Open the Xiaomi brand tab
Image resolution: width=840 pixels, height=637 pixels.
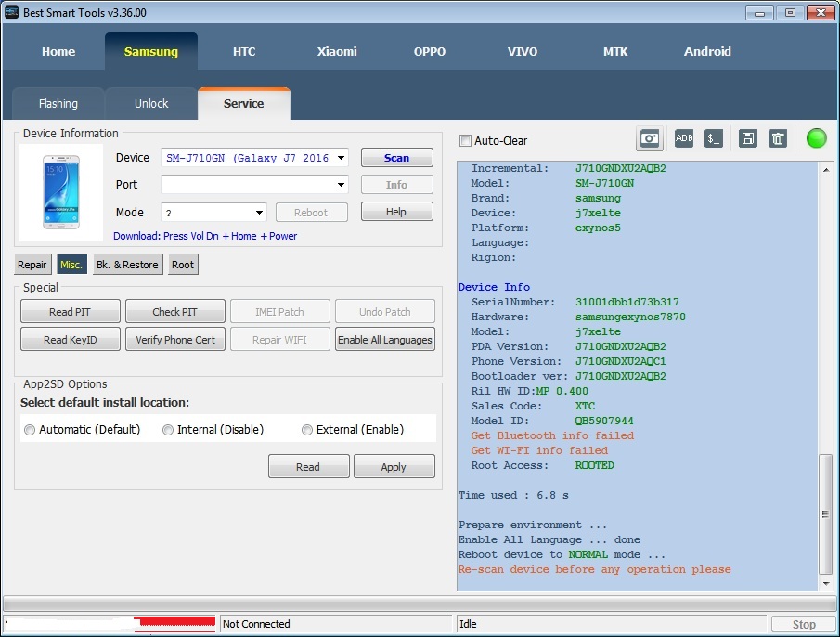click(x=337, y=51)
